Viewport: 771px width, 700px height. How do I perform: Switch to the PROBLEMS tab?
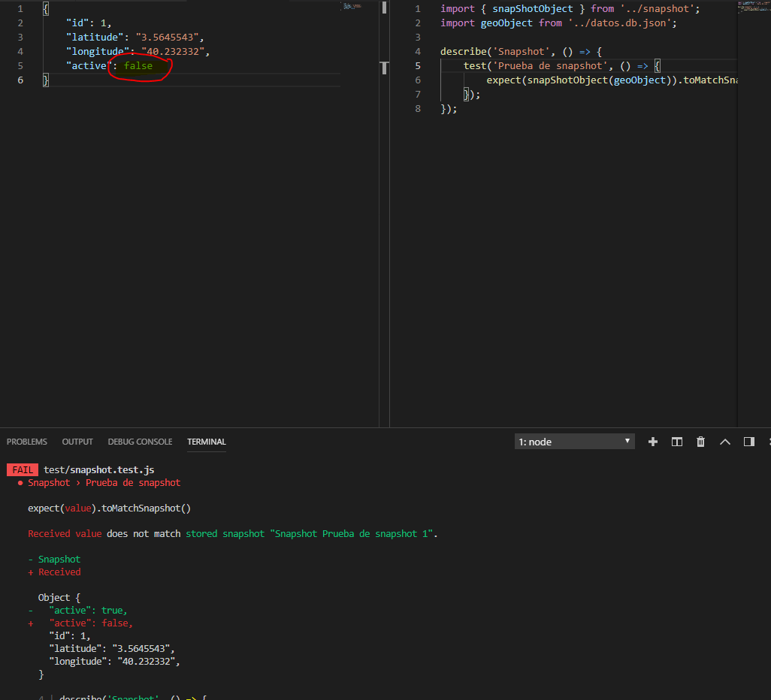click(x=26, y=442)
